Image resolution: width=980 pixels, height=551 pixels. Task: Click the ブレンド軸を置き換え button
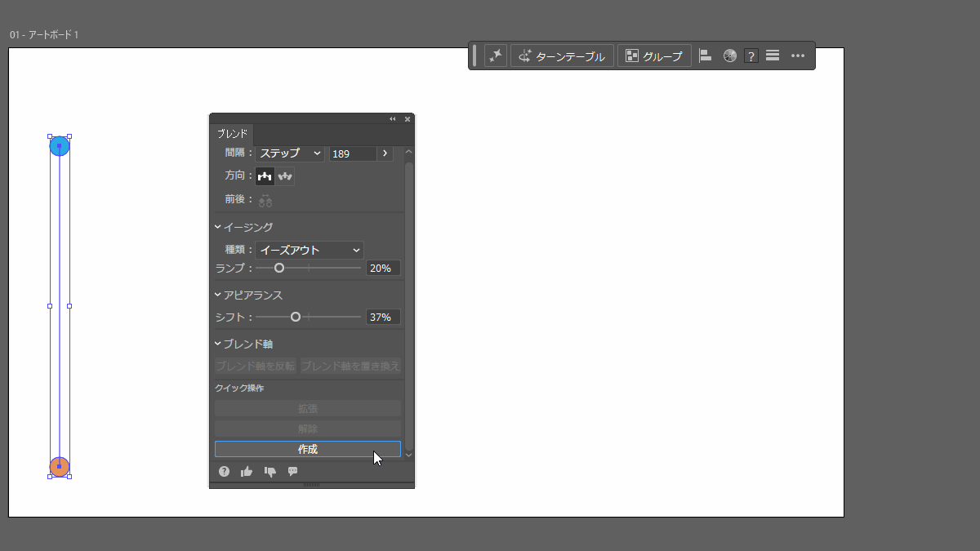[350, 367]
